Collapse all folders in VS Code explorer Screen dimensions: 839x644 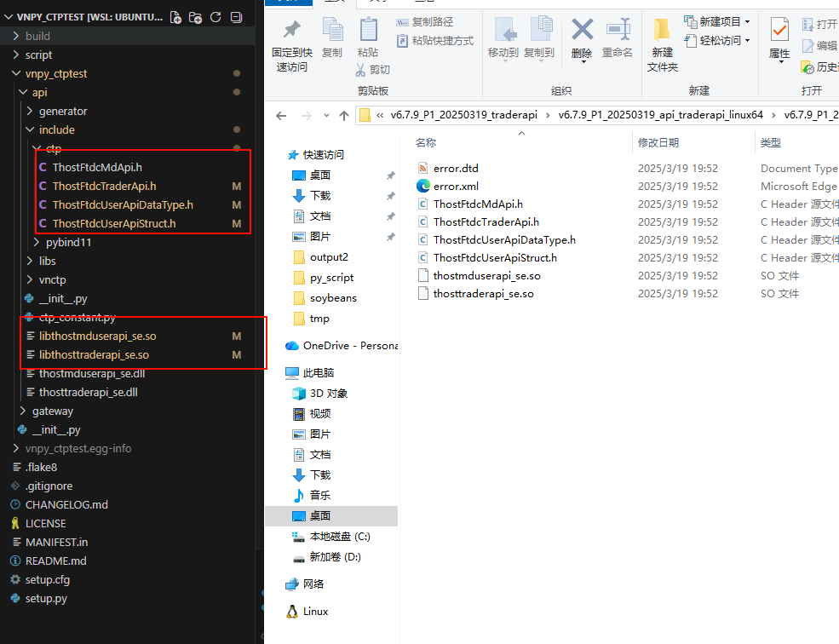pos(236,17)
